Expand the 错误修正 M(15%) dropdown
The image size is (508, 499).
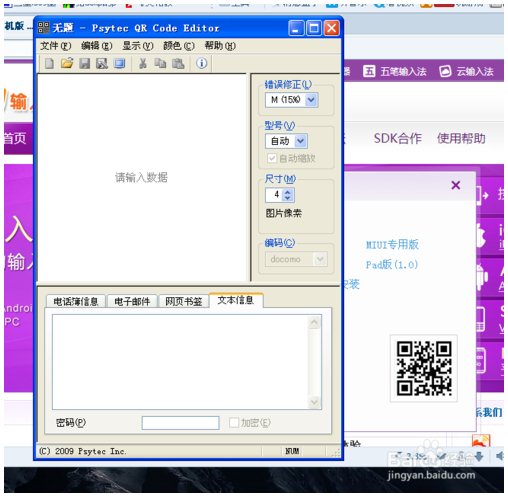point(311,100)
